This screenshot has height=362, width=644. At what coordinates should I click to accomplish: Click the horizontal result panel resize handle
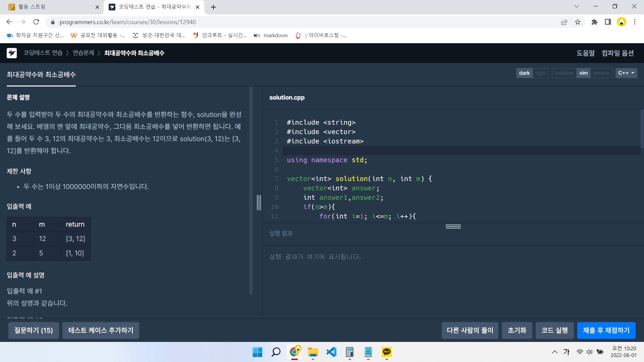[x=453, y=227]
